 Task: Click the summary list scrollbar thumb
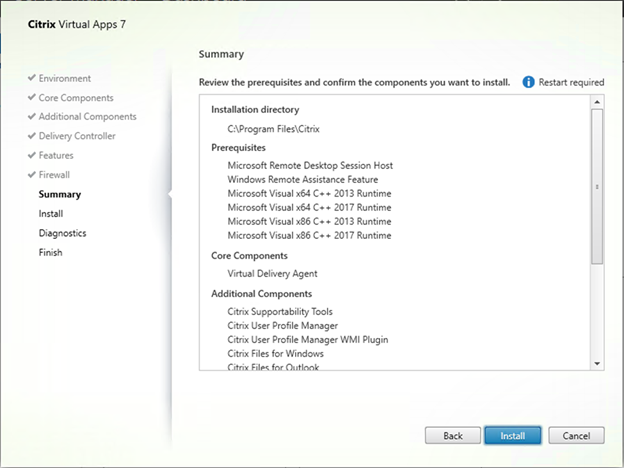click(597, 187)
